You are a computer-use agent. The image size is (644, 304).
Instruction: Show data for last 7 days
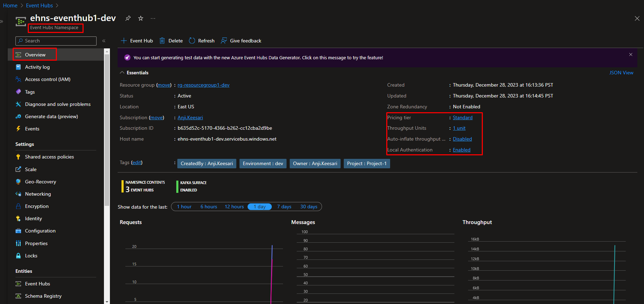pos(284,207)
